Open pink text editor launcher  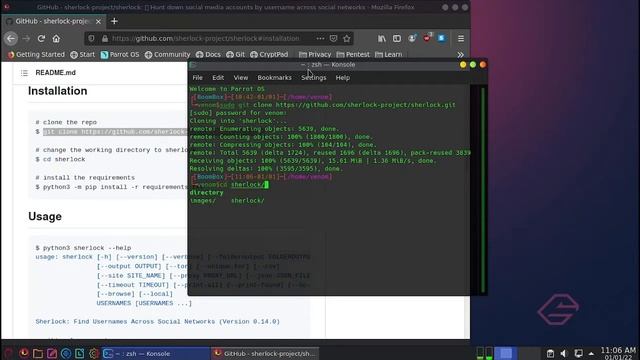pyautogui.click(x=52, y=353)
